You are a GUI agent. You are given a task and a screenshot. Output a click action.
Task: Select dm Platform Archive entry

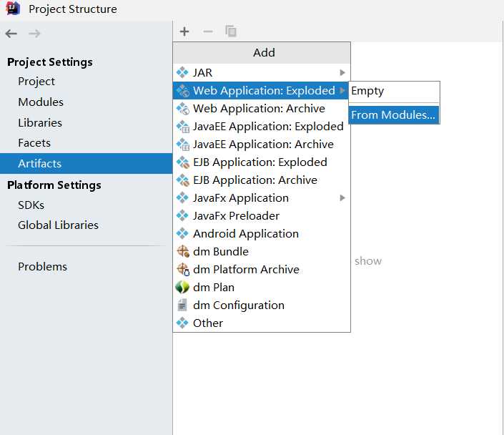tap(261, 269)
